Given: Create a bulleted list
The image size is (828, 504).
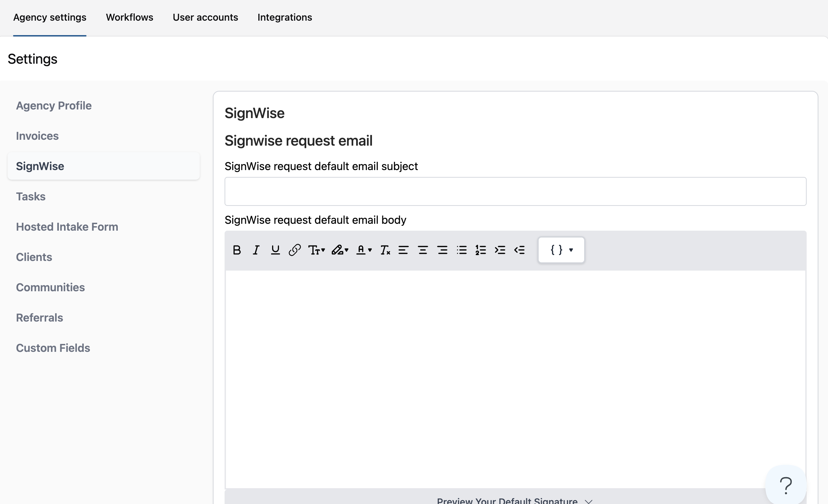Looking at the screenshot, I should [x=462, y=250].
